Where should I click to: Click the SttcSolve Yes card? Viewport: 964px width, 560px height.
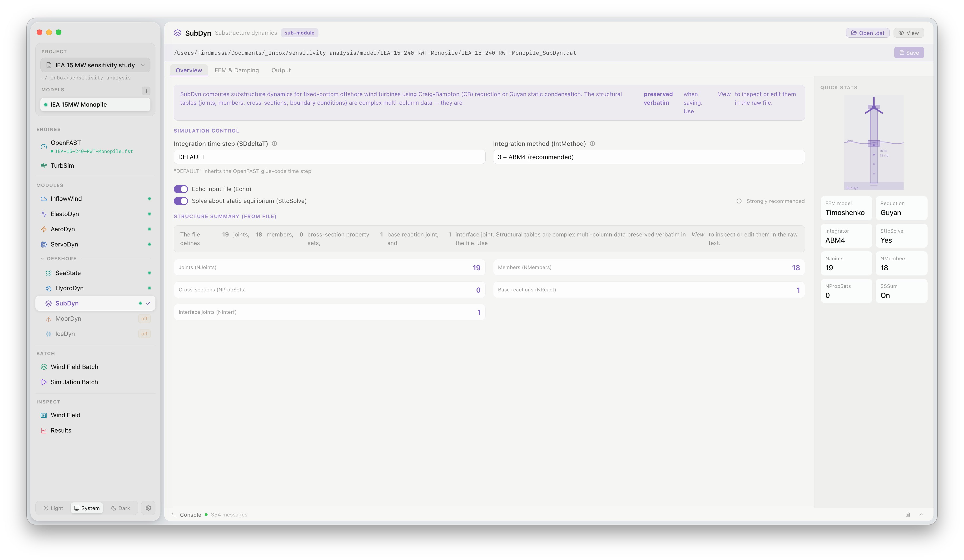pyautogui.click(x=901, y=236)
